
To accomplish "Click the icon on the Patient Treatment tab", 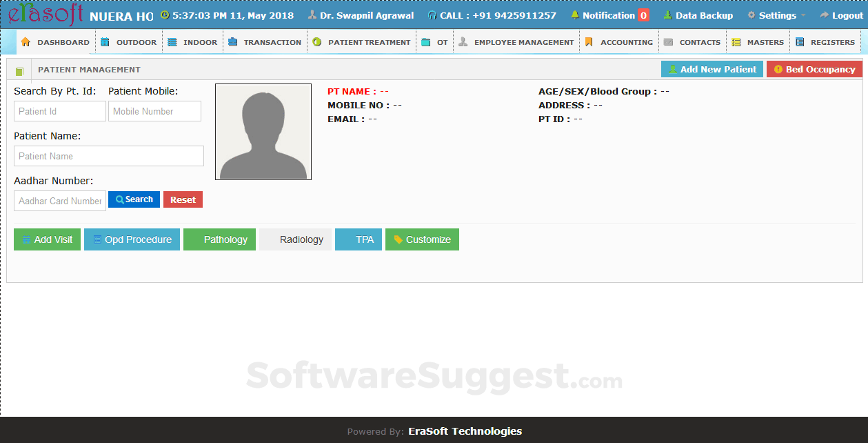I will click(x=317, y=41).
